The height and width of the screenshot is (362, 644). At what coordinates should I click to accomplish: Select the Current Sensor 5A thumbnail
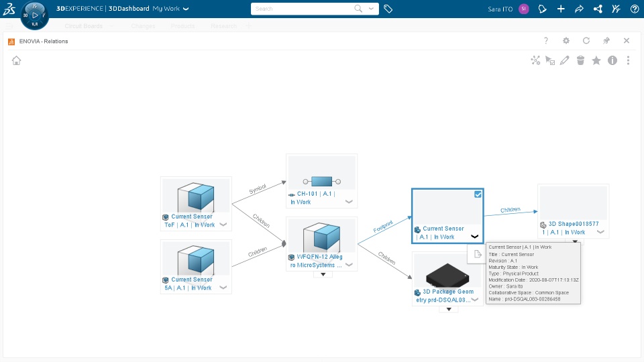[196, 259]
